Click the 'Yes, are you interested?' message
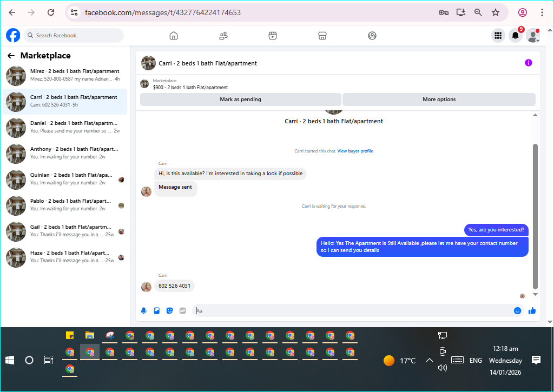Viewport: 554px width, 392px height. [x=496, y=230]
